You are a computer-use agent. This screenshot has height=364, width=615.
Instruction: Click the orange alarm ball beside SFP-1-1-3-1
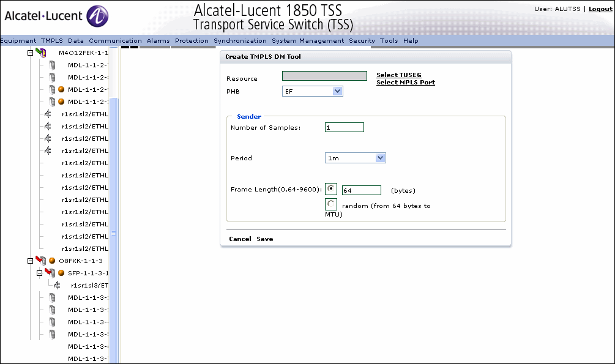[61, 273]
